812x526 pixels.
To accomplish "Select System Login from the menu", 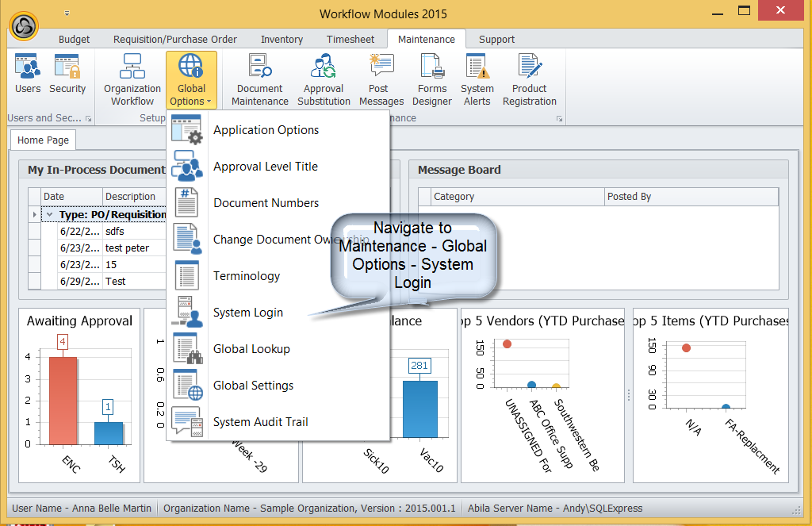I will coord(247,313).
